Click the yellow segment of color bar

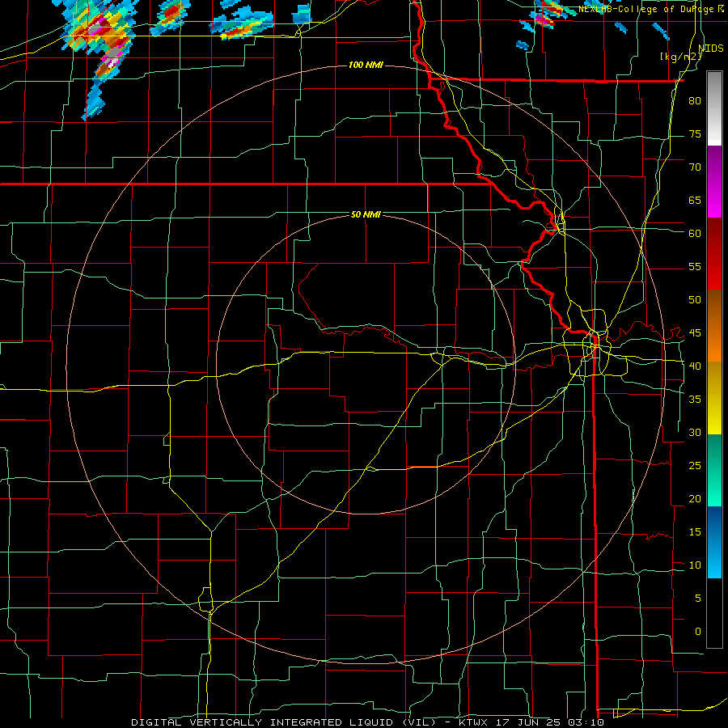(x=714, y=398)
